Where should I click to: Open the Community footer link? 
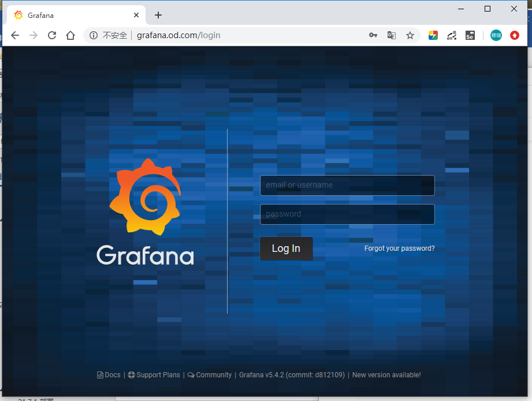click(x=210, y=375)
